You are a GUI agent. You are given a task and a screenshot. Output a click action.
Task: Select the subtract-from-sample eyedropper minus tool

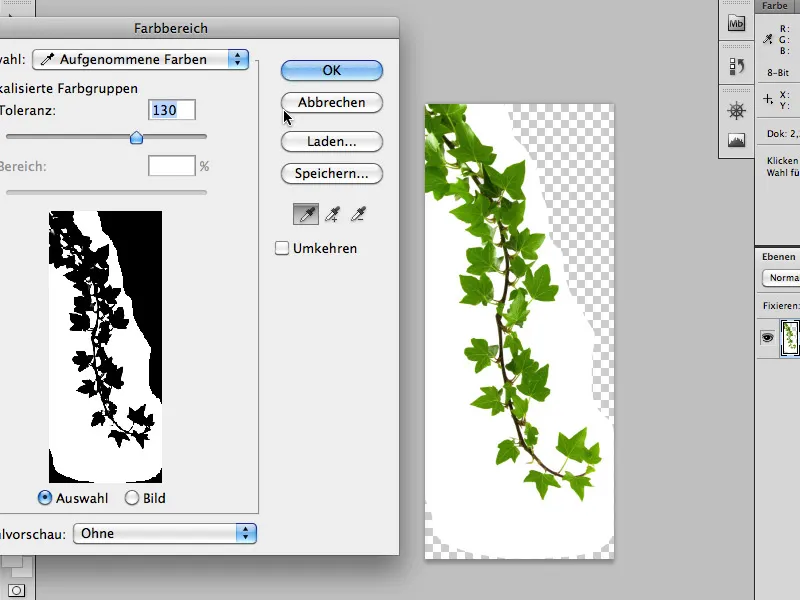358,214
